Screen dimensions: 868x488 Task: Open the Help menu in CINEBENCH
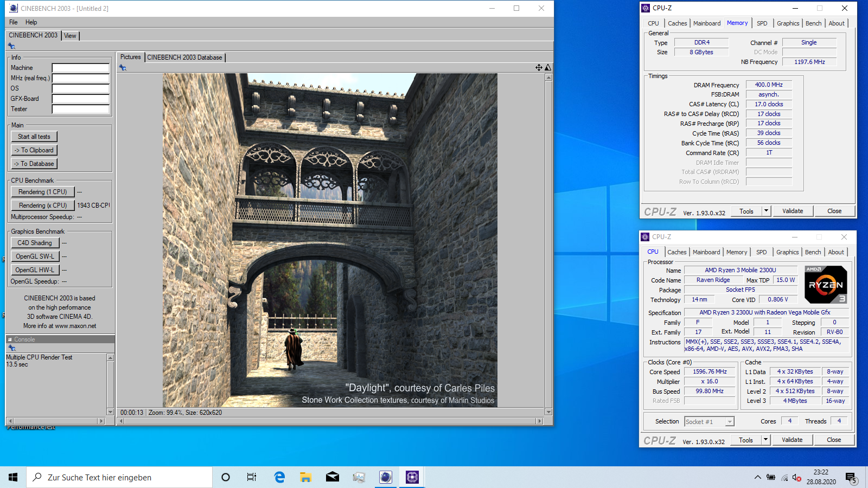[31, 22]
